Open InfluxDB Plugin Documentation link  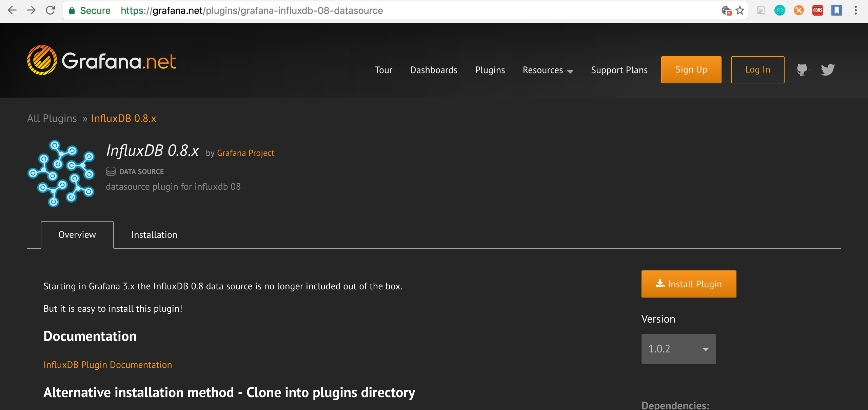[x=108, y=365]
